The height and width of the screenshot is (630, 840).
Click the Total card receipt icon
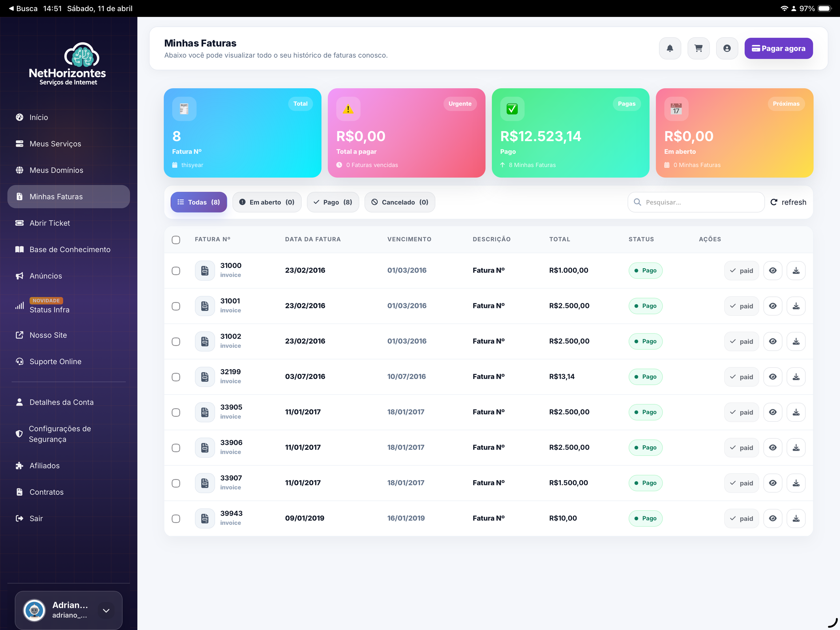(x=184, y=109)
